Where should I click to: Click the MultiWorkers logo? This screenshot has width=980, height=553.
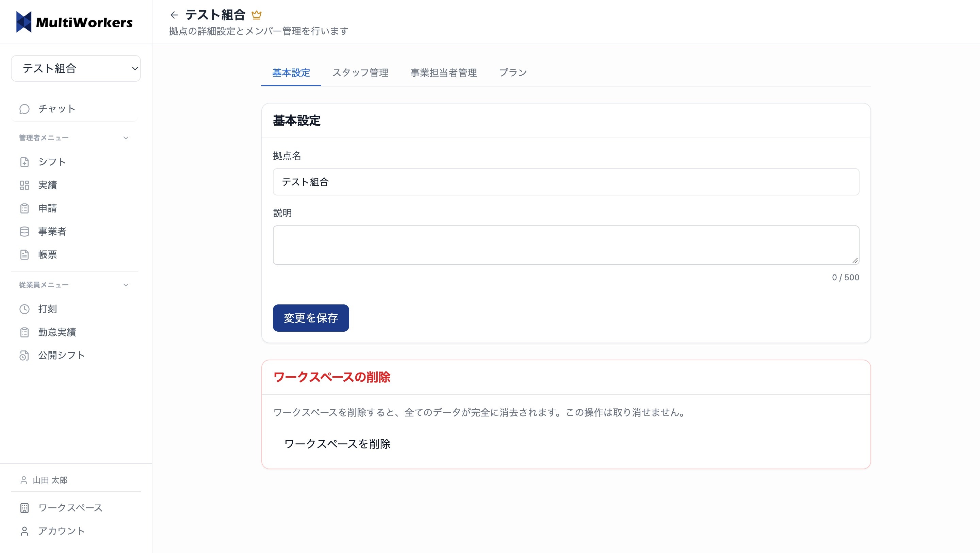[x=75, y=22]
